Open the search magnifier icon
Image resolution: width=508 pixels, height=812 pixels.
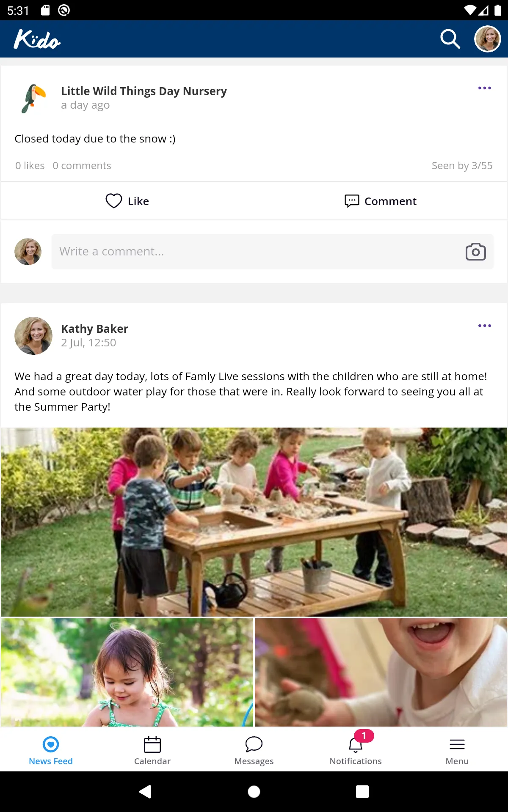pyautogui.click(x=450, y=39)
